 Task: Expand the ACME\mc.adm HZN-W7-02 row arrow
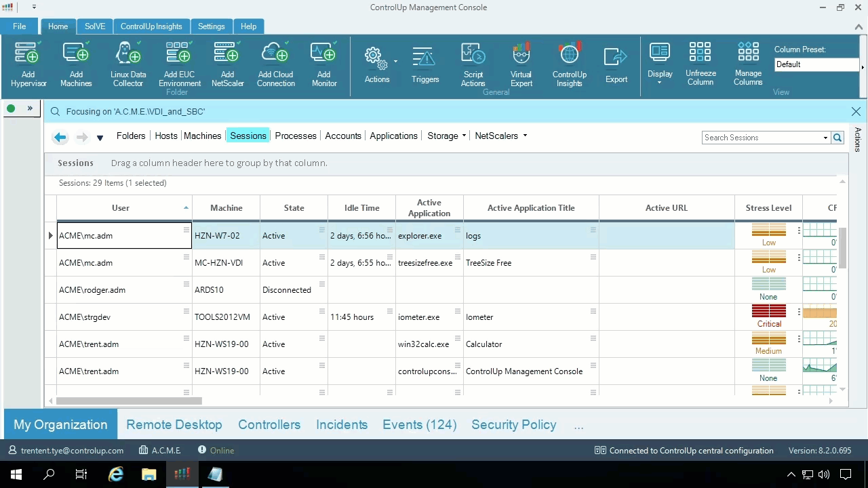(51, 236)
